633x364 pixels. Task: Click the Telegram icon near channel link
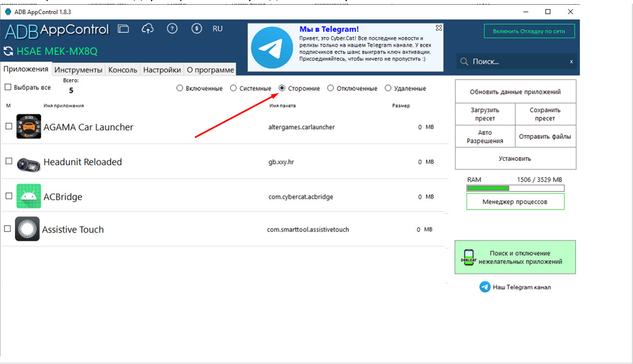pos(485,287)
